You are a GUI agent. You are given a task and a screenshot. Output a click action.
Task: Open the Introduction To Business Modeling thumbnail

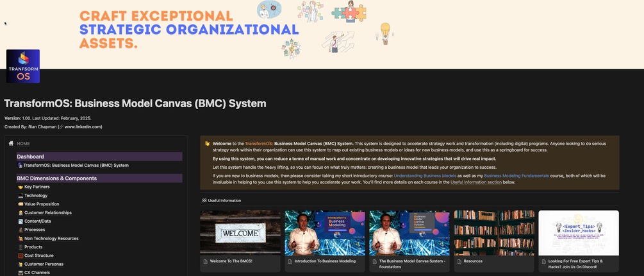point(324,233)
